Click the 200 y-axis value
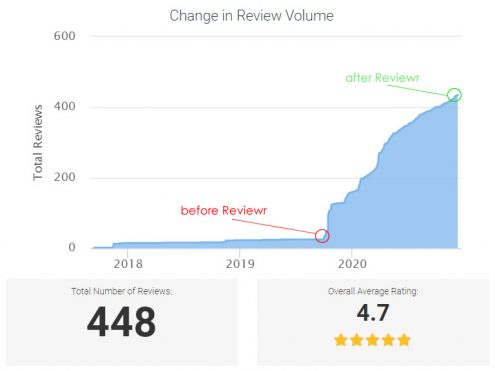This screenshot has height=371, width=495. 65,177
